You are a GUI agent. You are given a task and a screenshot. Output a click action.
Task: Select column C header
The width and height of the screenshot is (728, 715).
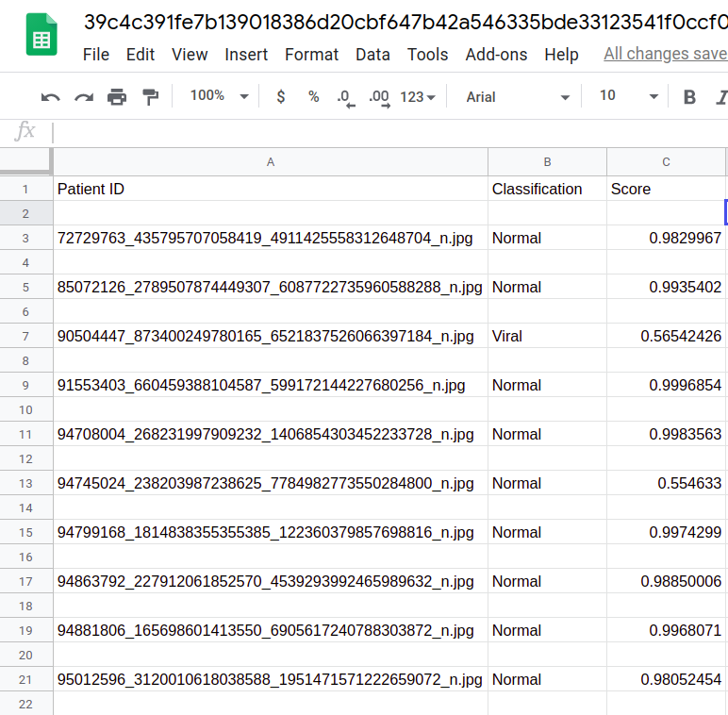click(x=667, y=162)
